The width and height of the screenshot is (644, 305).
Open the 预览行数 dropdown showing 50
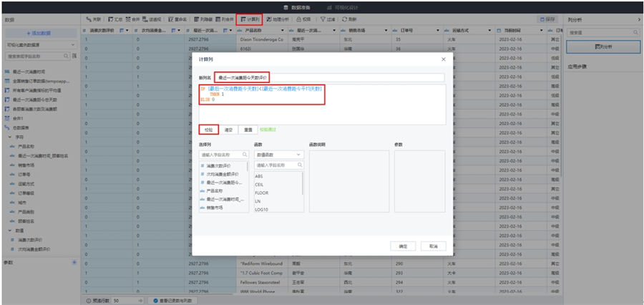[127, 301]
